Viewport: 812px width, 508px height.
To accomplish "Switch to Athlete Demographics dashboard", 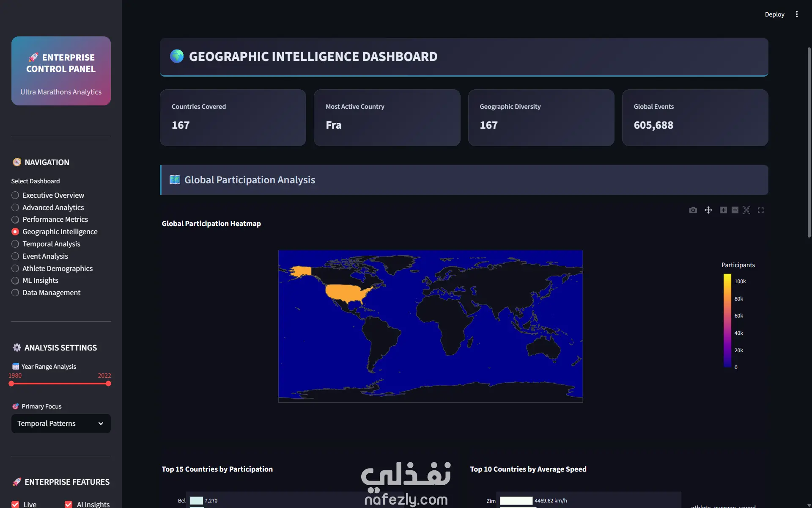I will coord(15,268).
